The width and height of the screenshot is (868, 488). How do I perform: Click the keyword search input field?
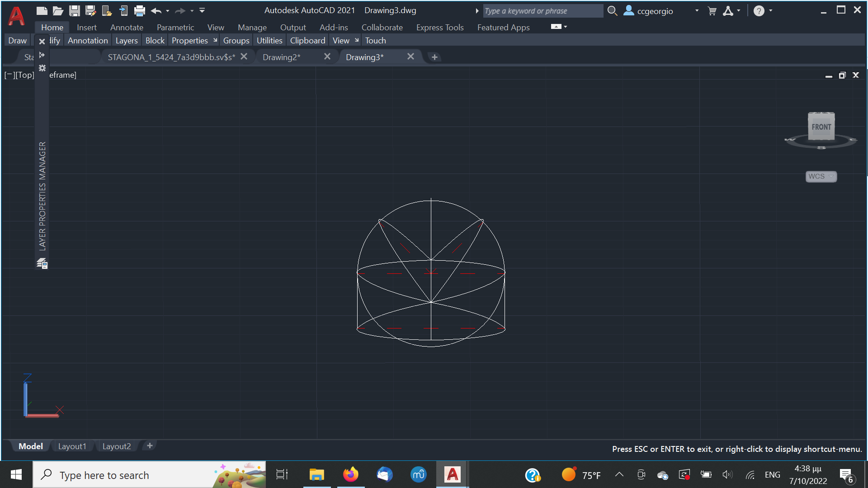[542, 11]
